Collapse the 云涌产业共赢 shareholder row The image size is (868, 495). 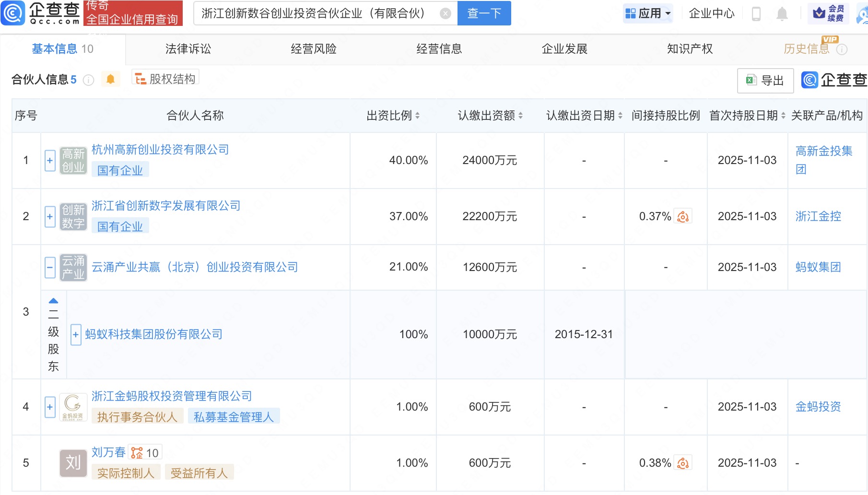click(50, 267)
